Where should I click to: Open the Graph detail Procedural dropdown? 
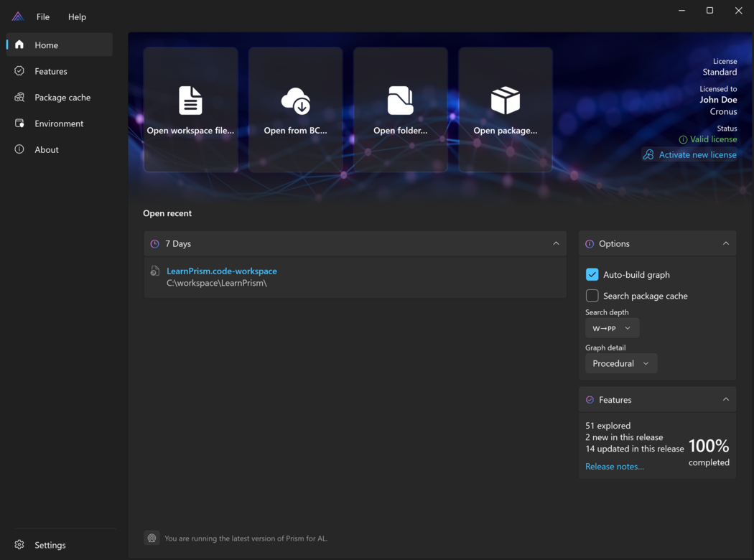[x=621, y=363]
